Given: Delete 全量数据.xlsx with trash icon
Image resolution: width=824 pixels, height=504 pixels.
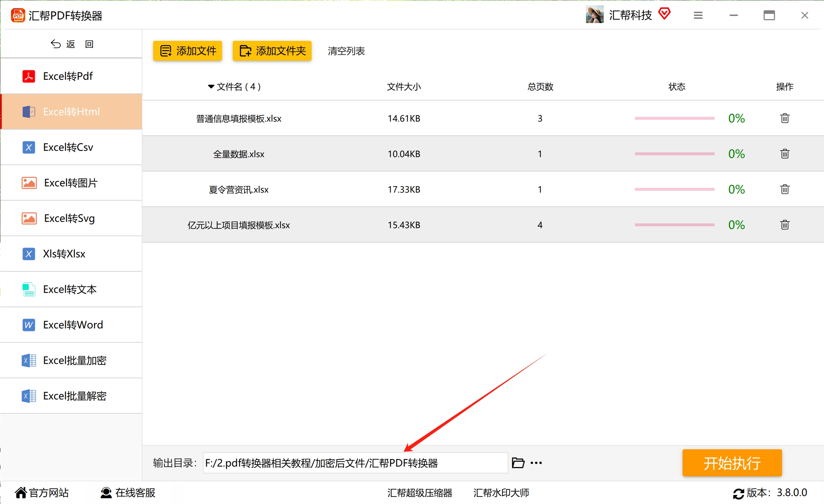Looking at the screenshot, I should 785,154.
